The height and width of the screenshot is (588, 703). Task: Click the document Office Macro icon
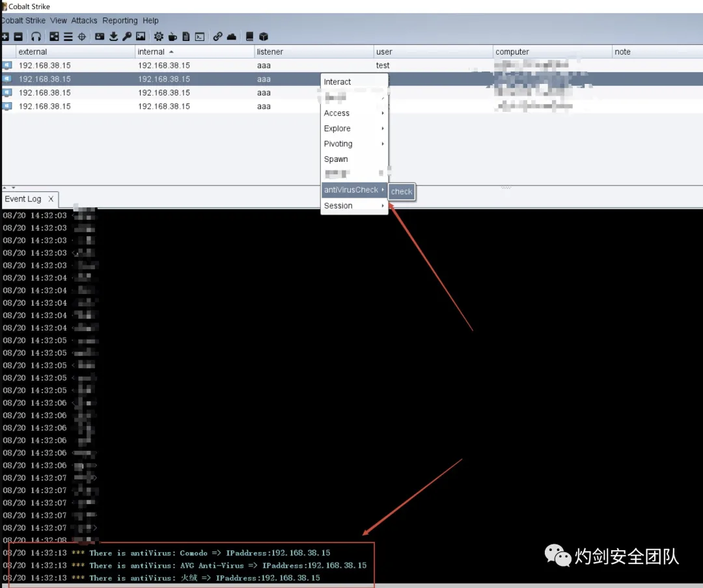click(186, 36)
